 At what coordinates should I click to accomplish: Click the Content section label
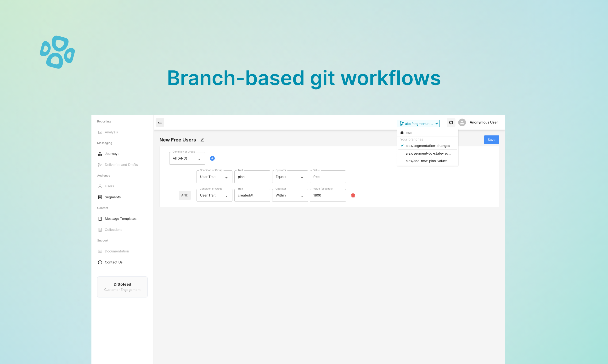102,208
